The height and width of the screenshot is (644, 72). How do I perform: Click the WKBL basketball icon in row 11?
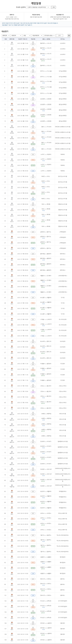12,98
